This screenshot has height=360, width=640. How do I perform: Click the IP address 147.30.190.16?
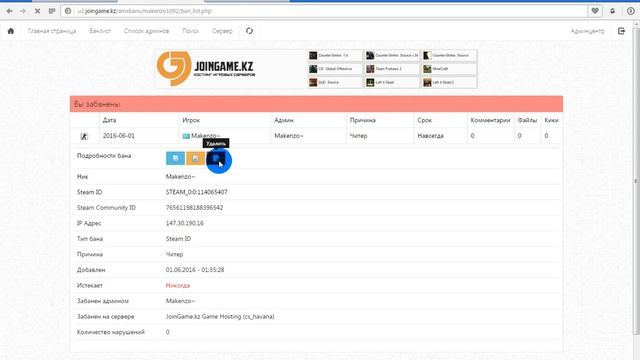[x=184, y=223]
